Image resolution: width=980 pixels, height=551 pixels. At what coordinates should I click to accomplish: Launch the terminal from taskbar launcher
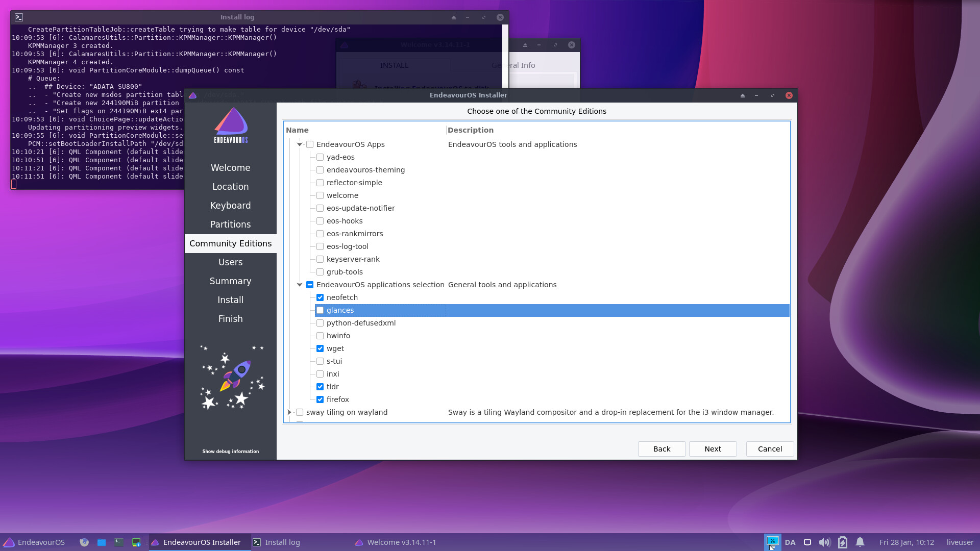[119, 542]
